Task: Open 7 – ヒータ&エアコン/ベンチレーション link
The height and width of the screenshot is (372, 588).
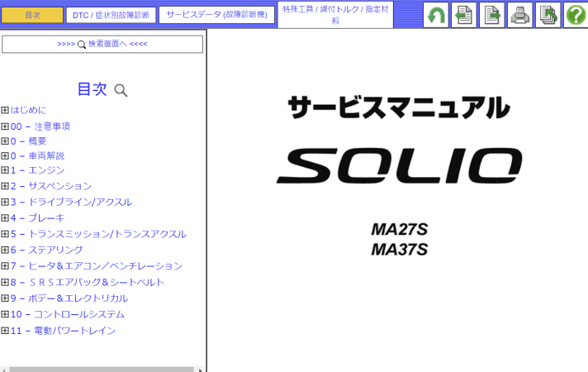Action: point(97,265)
